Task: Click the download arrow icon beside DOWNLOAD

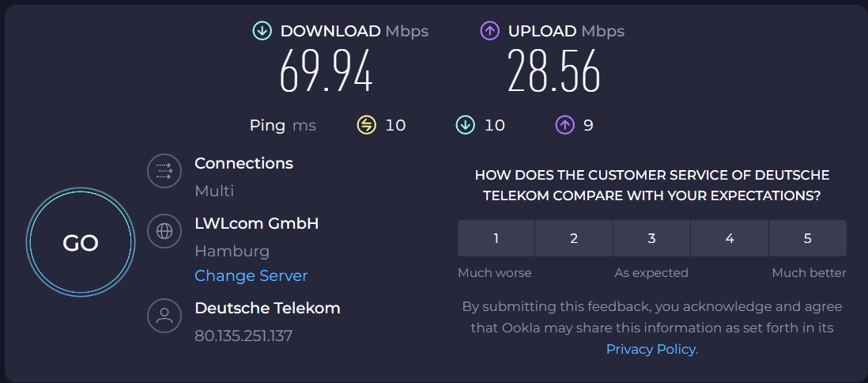Action: 262,31
